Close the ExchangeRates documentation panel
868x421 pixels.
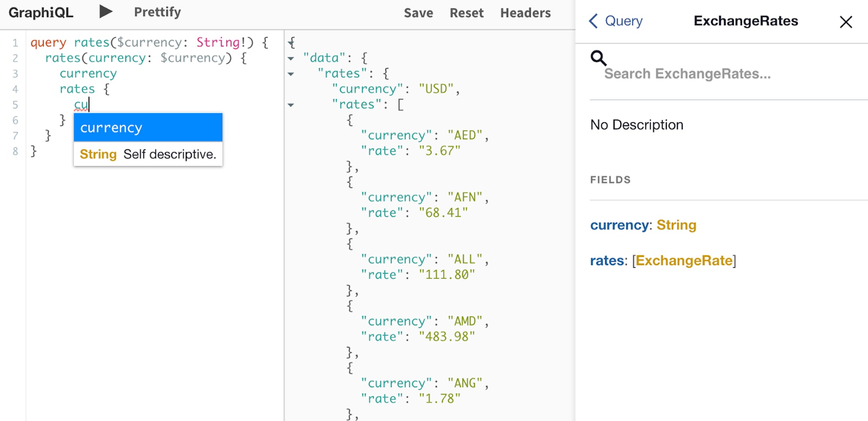point(845,22)
